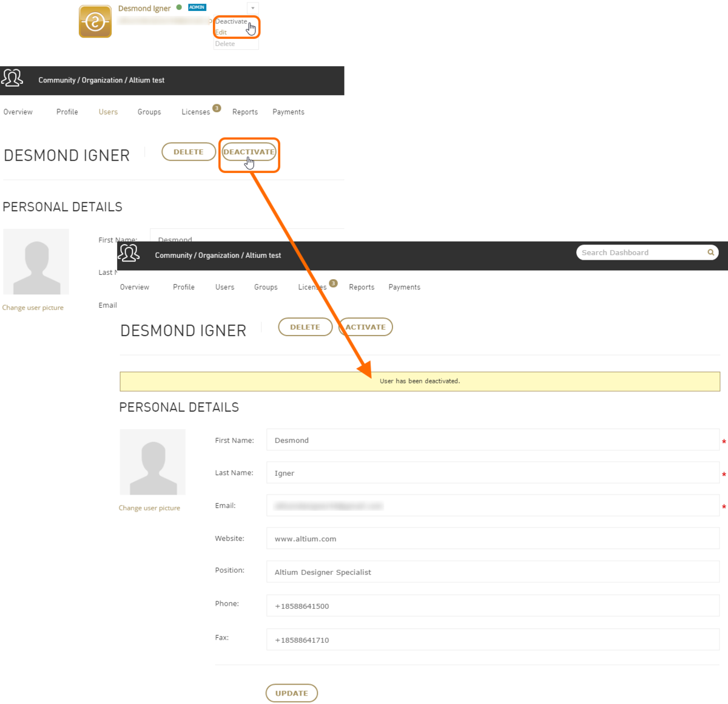The image size is (728, 704).
Task: Click the green status dot beside Desmond Igner
Action: click(x=179, y=8)
